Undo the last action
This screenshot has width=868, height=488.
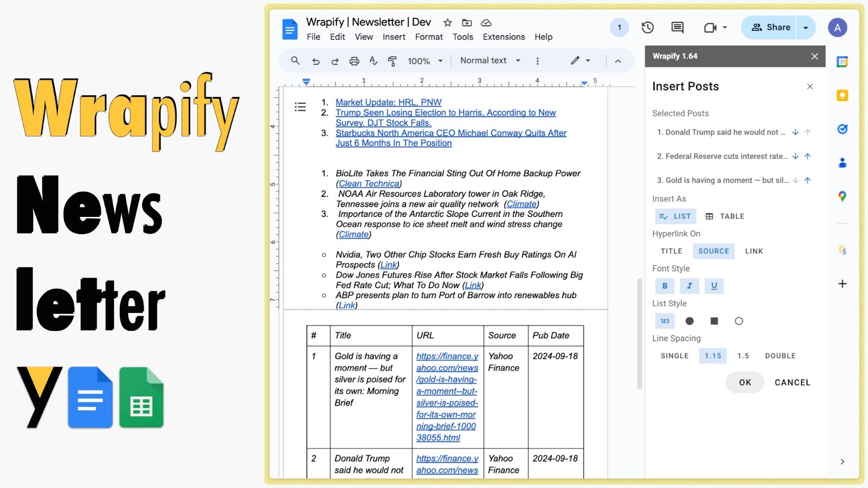coord(316,61)
